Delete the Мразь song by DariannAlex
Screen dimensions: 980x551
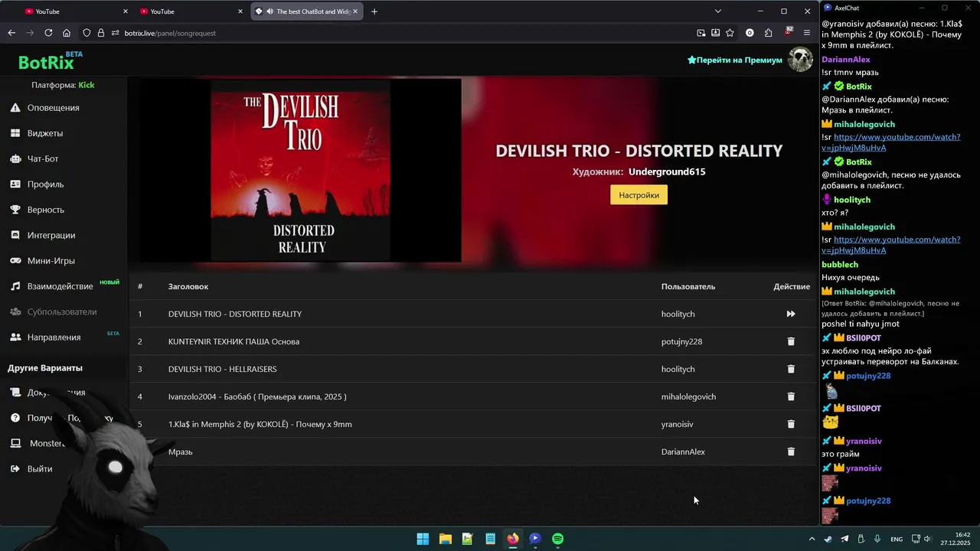(791, 452)
